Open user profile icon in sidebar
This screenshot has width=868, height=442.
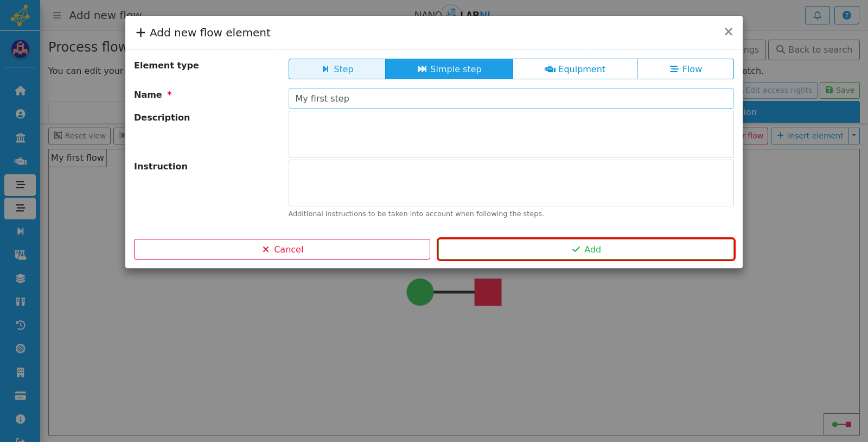click(20, 114)
